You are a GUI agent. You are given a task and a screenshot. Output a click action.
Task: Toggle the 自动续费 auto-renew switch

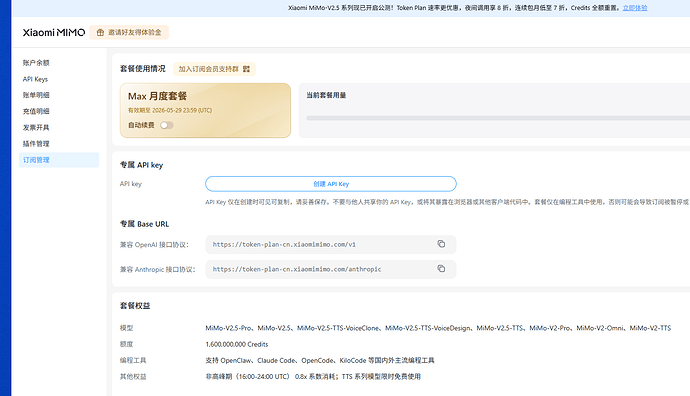167,125
